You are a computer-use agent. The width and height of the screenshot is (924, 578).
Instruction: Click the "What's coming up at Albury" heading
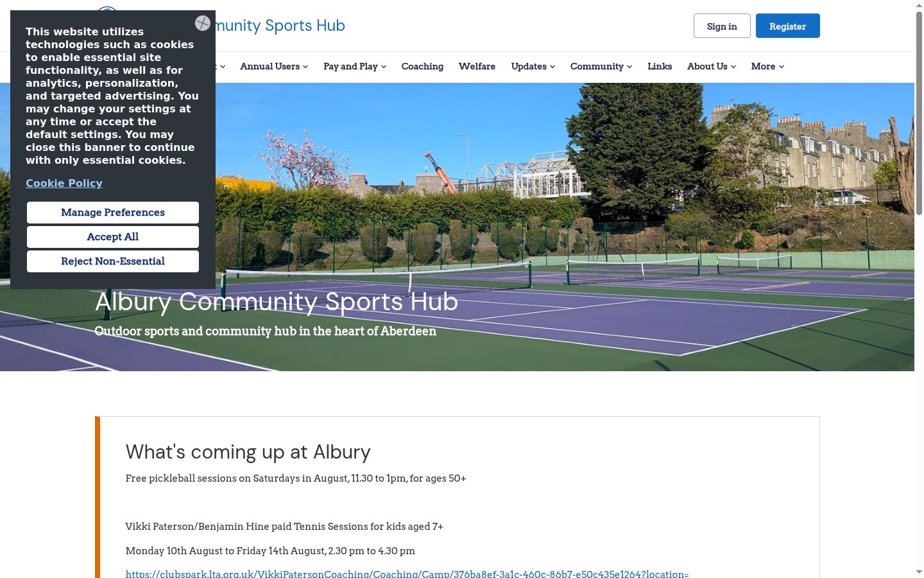pos(248,452)
